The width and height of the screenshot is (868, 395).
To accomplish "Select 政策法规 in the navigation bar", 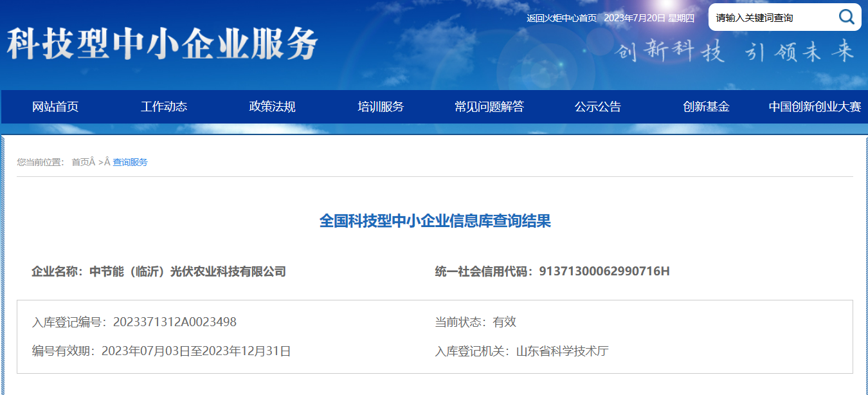I will tap(272, 107).
